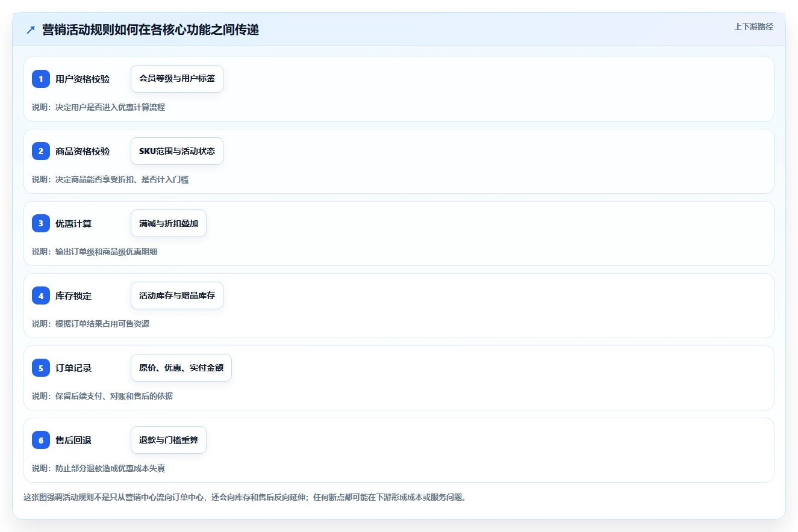This screenshot has width=798, height=532.
Task: Click the 商品资格校验 step title
Action: 83,151
